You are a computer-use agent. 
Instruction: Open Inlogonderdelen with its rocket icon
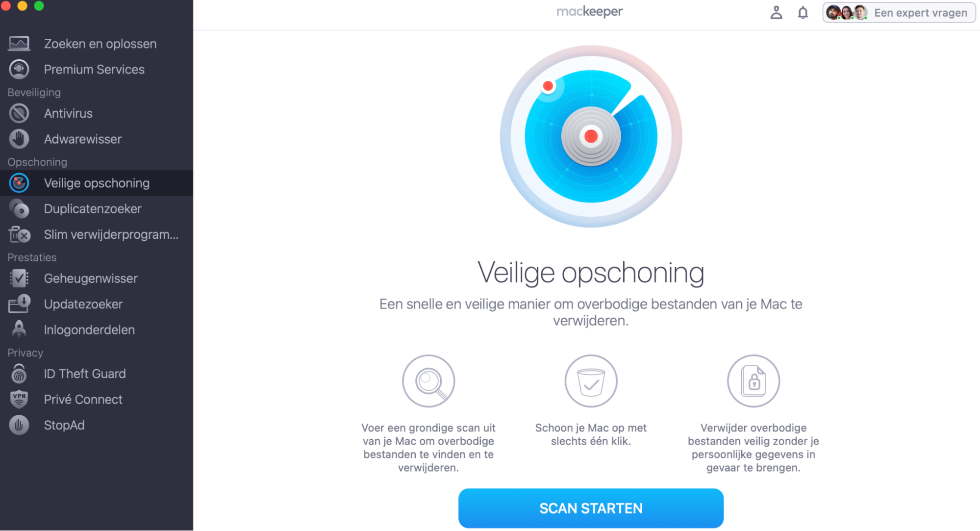(x=19, y=329)
